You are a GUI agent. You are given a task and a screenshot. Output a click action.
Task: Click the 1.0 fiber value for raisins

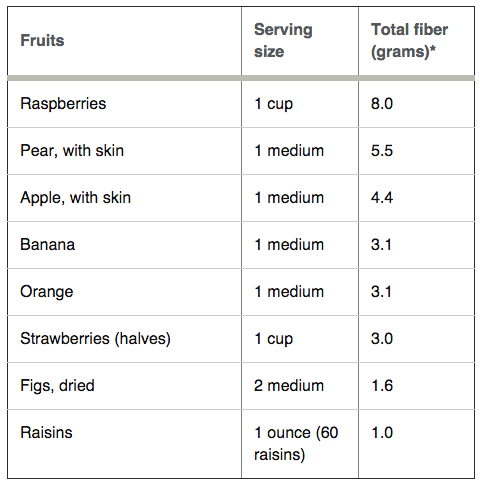[x=382, y=432]
